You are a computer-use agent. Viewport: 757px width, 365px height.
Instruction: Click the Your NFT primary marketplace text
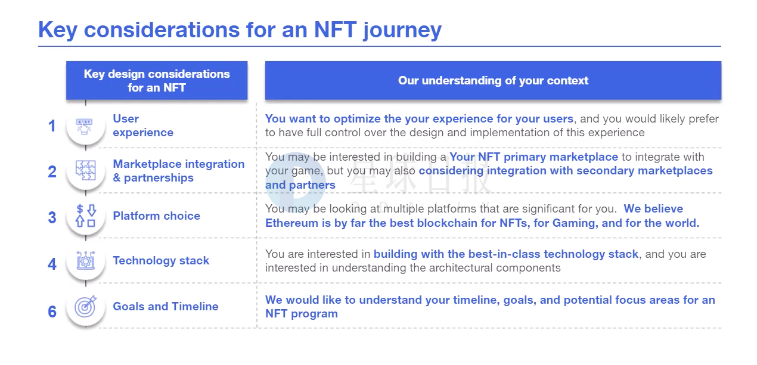click(x=533, y=157)
